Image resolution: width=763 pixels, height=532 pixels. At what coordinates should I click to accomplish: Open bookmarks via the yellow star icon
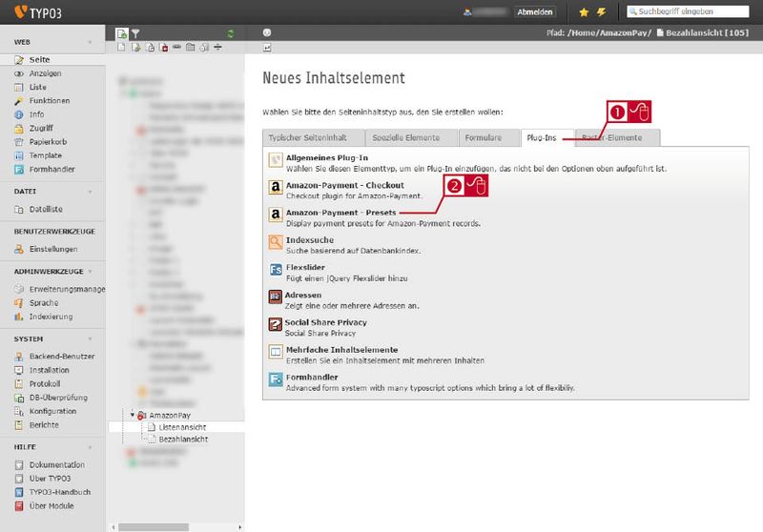point(584,12)
